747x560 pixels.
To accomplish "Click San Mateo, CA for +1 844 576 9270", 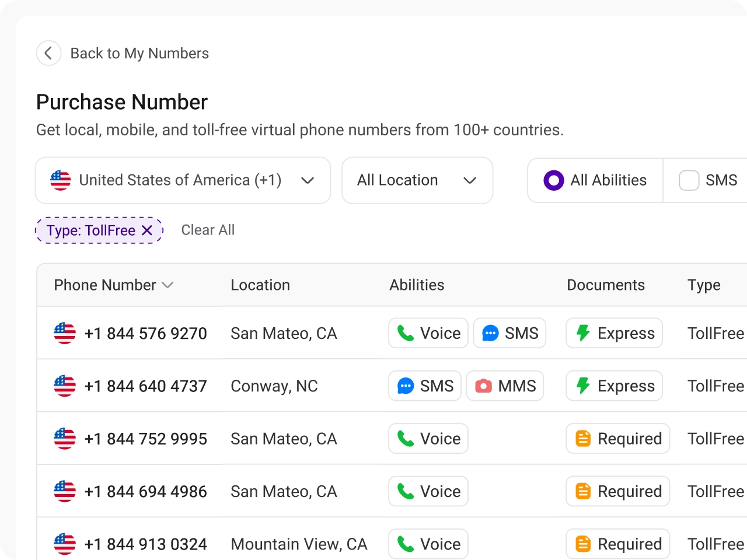I will point(284,334).
